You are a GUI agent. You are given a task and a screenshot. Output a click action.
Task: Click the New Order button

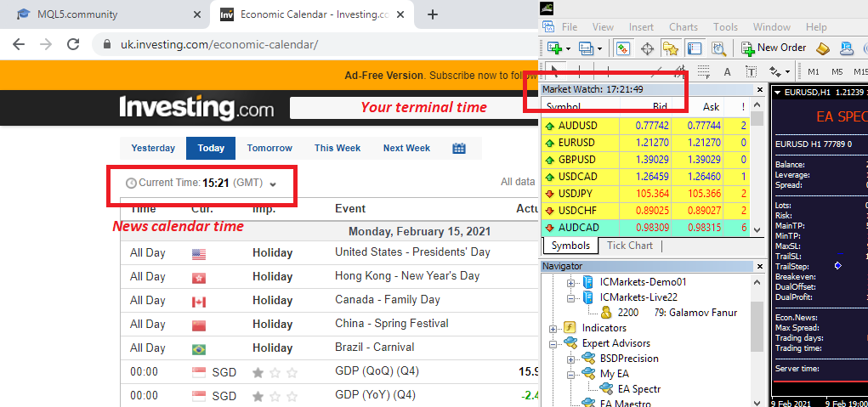(774, 48)
